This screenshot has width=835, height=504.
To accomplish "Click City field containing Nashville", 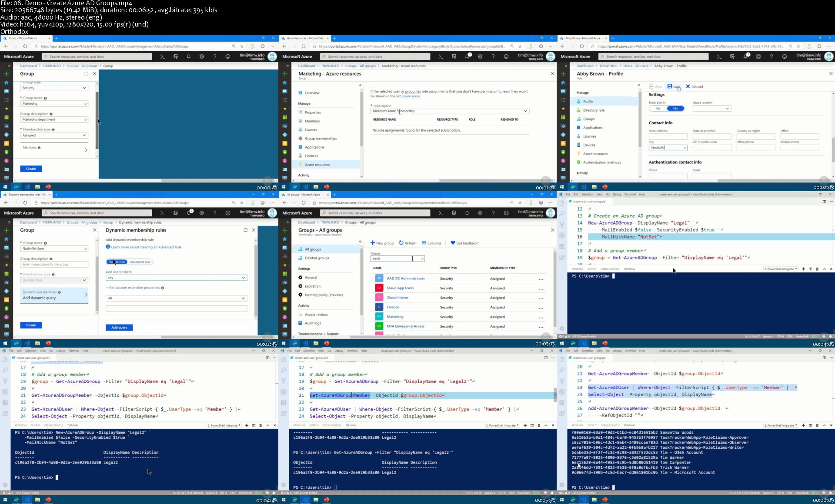I will coord(668,148).
